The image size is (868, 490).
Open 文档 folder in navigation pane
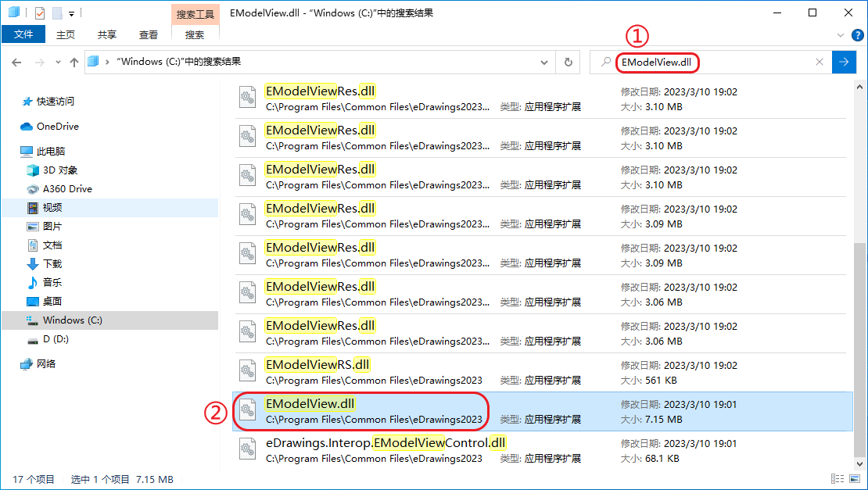pyautogui.click(x=52, y=245)
